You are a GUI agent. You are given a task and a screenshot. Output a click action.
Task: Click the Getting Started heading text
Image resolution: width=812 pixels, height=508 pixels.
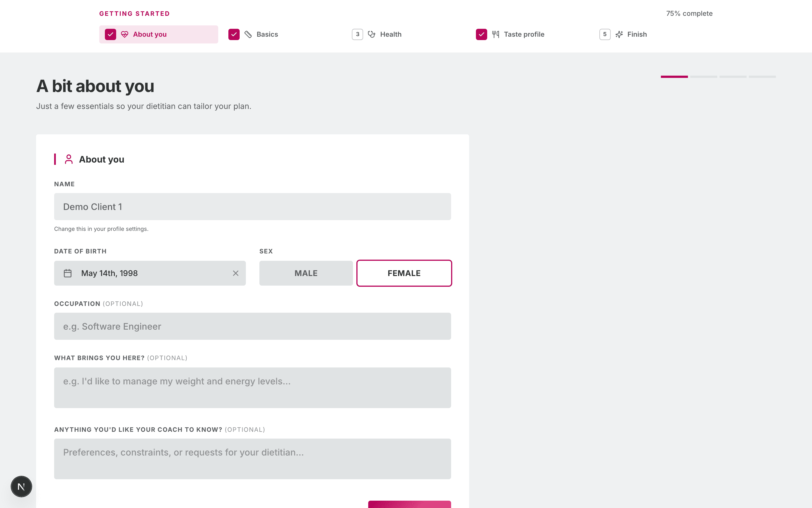134,14
